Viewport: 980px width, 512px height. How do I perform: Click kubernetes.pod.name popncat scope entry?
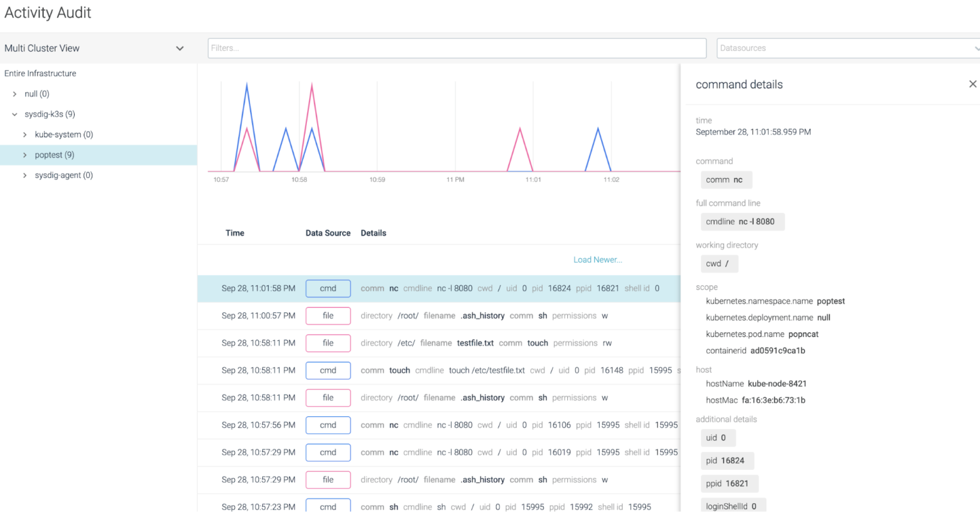click(x=762, y=335)
